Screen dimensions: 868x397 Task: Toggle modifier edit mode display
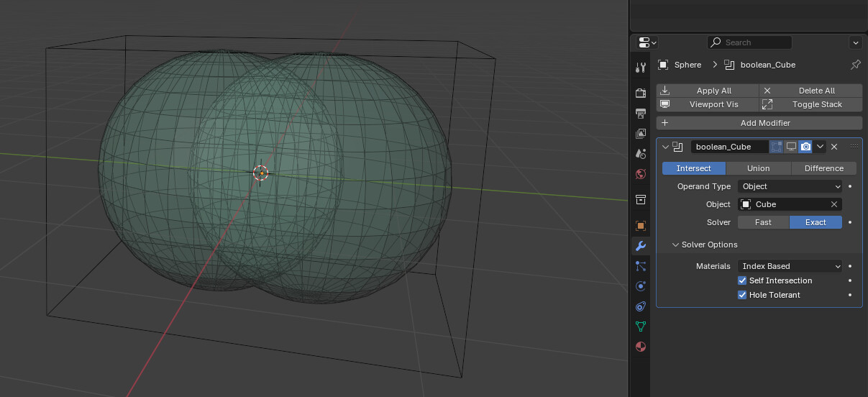776,147
